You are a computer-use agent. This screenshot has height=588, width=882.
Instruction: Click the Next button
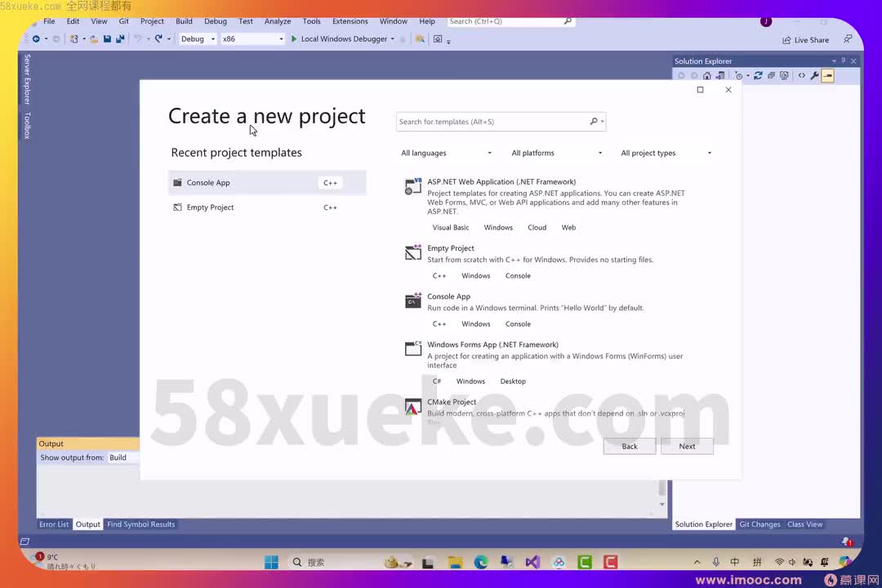tap(687, 446)
